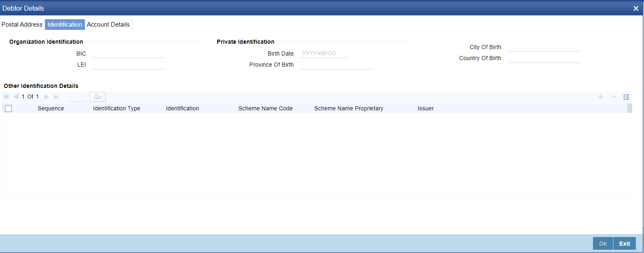Confirm with the Ok button

[603, 244]
